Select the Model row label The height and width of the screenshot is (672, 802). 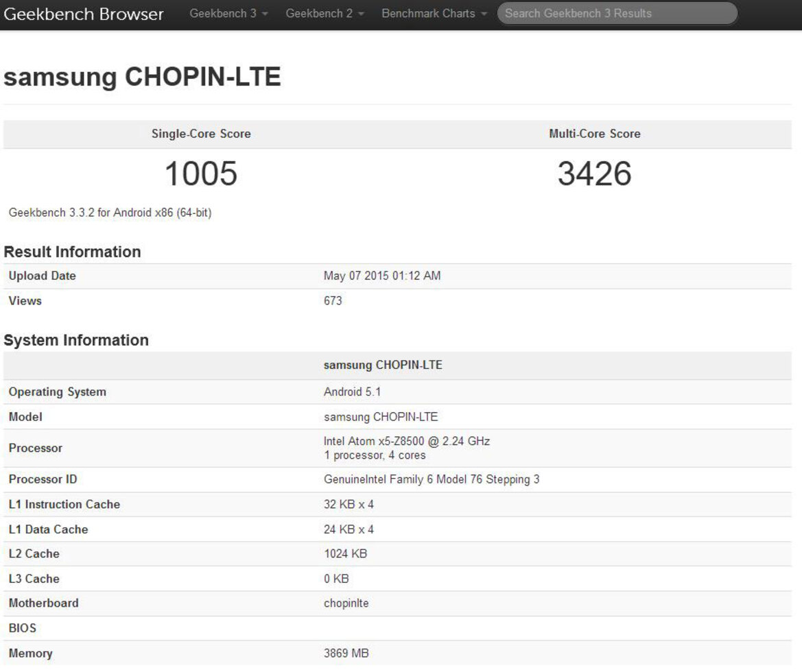point(25,417)
